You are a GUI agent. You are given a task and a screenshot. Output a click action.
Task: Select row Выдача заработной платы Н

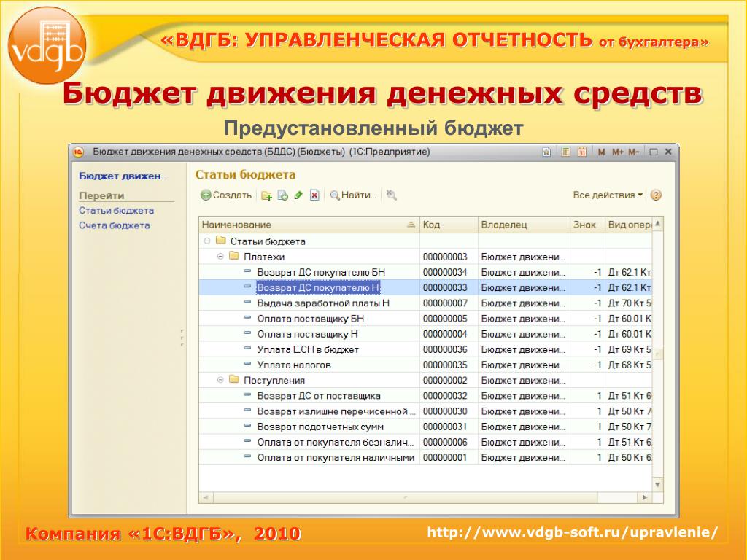pos(425,303)
